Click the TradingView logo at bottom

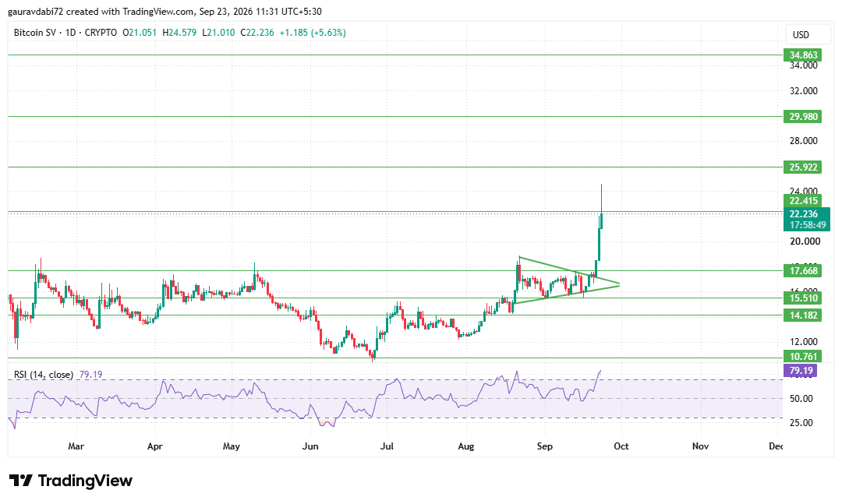pyautogui.click(x=71, y=481)
